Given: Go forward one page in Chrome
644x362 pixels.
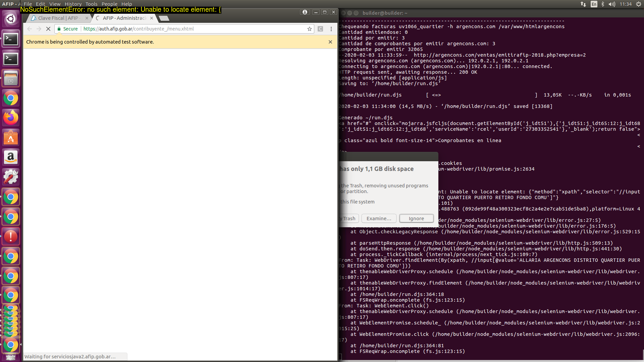Looking at the screenshot, I should 39,29.
